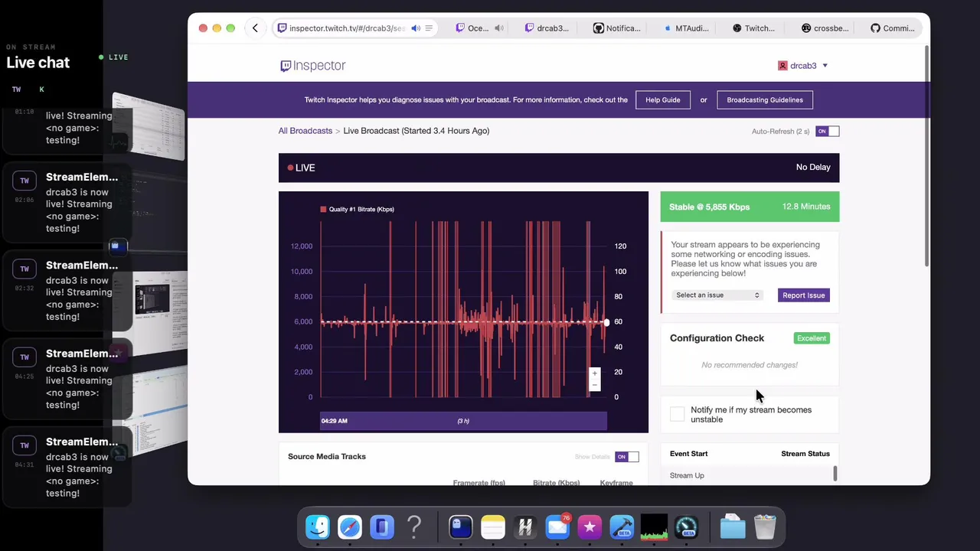Toggle the Auto-Refresh switch off
Viewport: 980px width, 551px height.
(x=827, y=132)
